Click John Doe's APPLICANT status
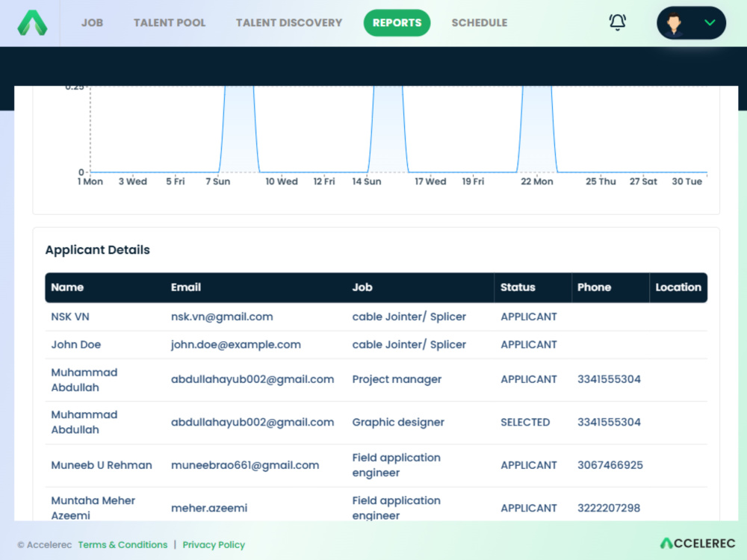 point(528,344)
